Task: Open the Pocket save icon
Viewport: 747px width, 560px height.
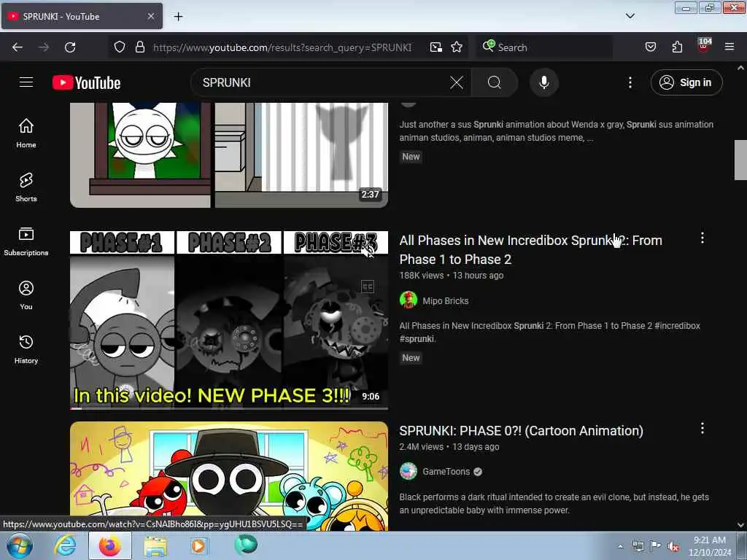Action: tap(650, 47)
